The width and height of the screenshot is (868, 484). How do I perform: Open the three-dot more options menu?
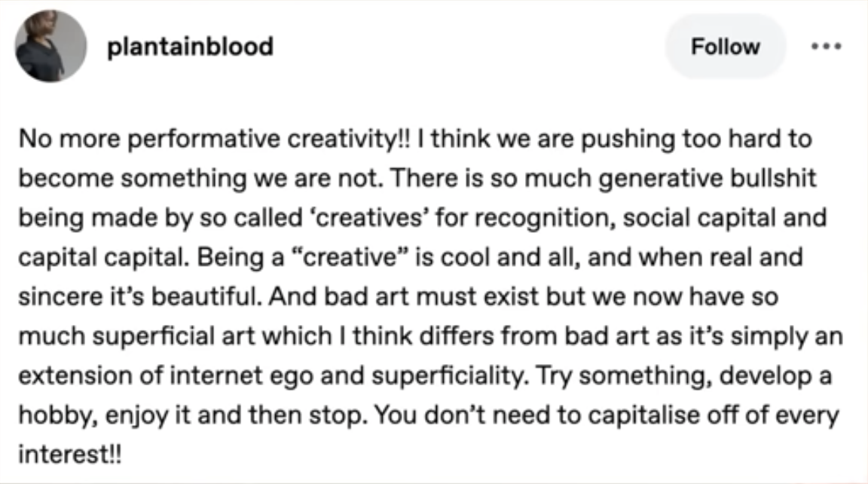click(x=827, y=46)
